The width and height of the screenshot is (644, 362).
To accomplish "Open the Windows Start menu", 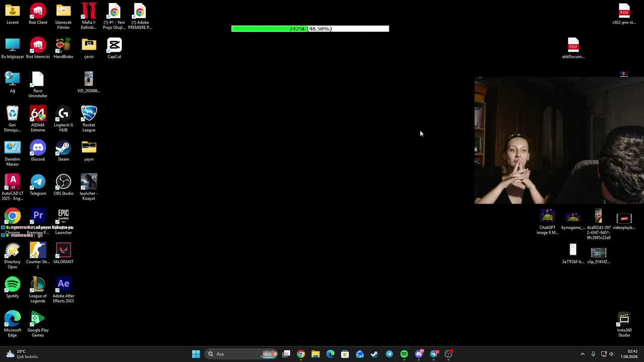I will tap(196, 354).
